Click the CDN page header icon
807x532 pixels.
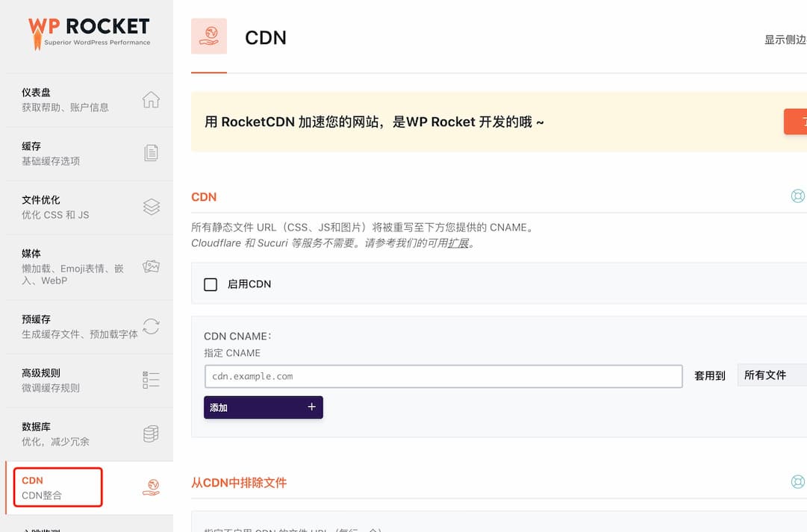coord(209,36)
